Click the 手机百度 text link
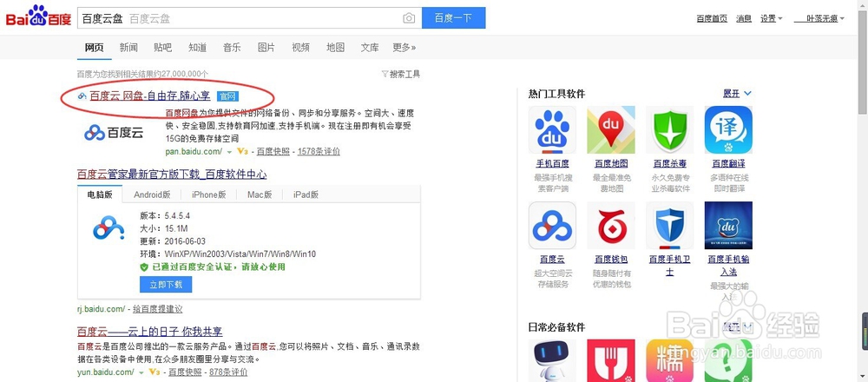The width and height of the screenshot is (868, 382). point(552,163)
